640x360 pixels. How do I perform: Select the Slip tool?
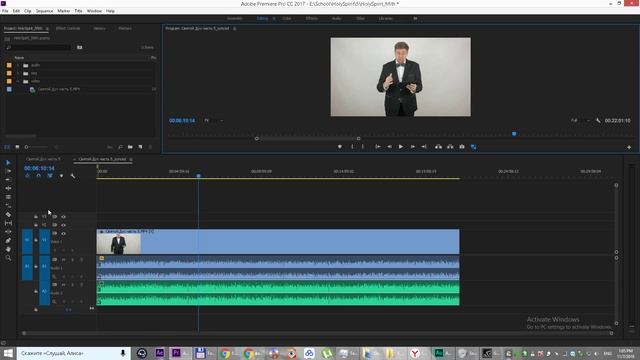tap(8, 223)
